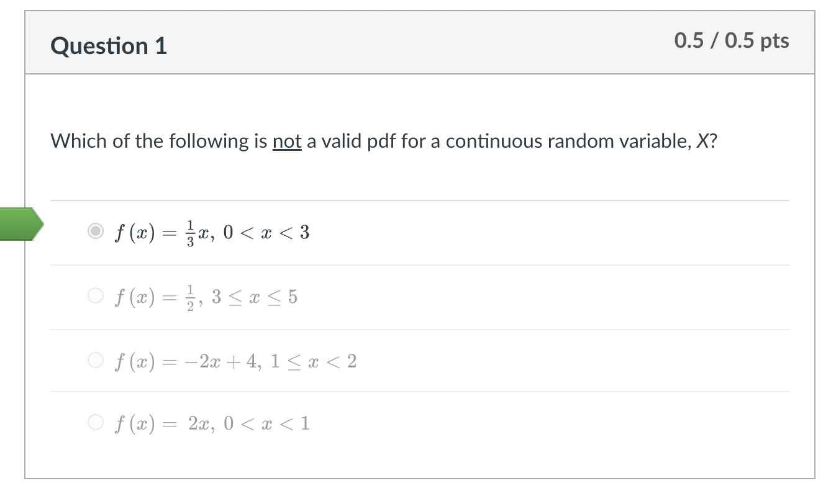This screenshot has height=504, width=836.
Task: Select the radio button for f(x)=½ option
Action: tap(96, 295)
